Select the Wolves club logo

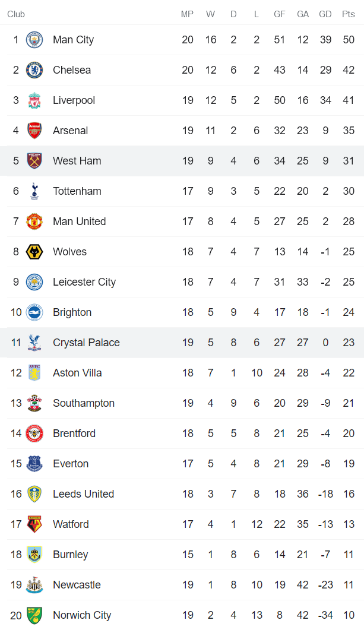coord(34,252)
